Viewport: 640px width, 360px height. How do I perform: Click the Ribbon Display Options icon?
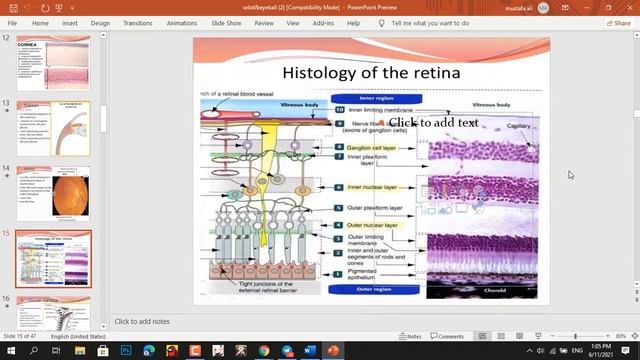[565, 8]
